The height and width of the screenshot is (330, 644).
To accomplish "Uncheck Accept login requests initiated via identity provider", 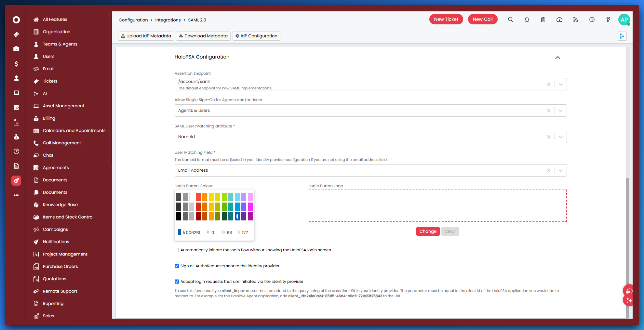I will [x=177, y=282].
